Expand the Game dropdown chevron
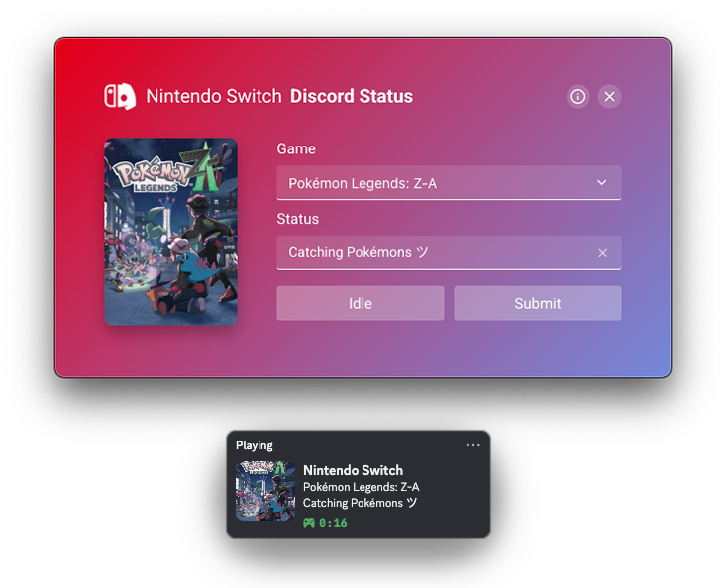The height and width of the screenshot is (588, 726). [601, 182]
